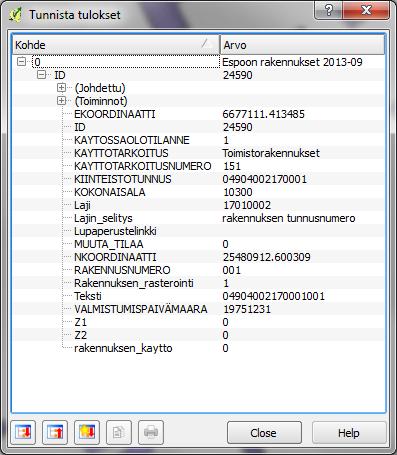Click the value 25480912.600309
This screenshot has height=455, width=397.
pyautogui.click(x=267, y=257)
